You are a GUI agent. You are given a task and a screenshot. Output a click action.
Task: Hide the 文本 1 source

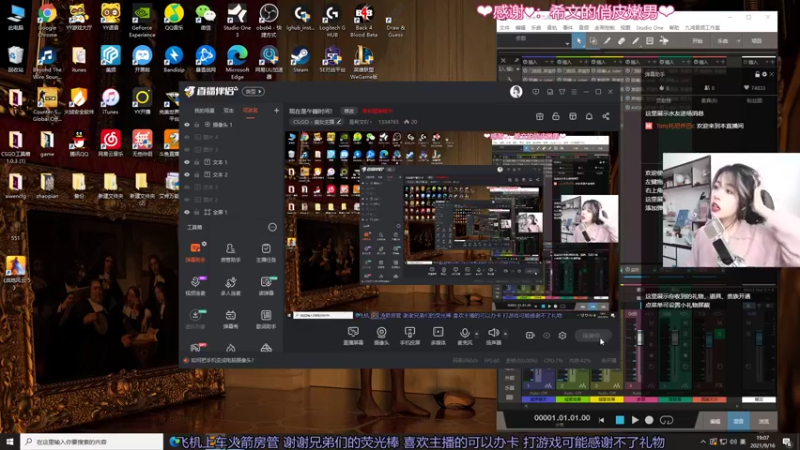click(x=187, y=162)
